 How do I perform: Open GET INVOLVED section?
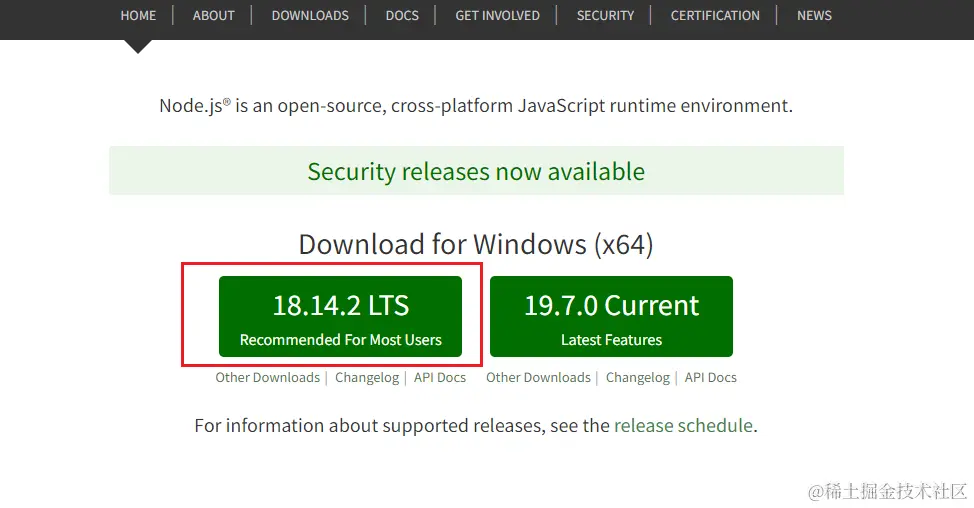498,16
